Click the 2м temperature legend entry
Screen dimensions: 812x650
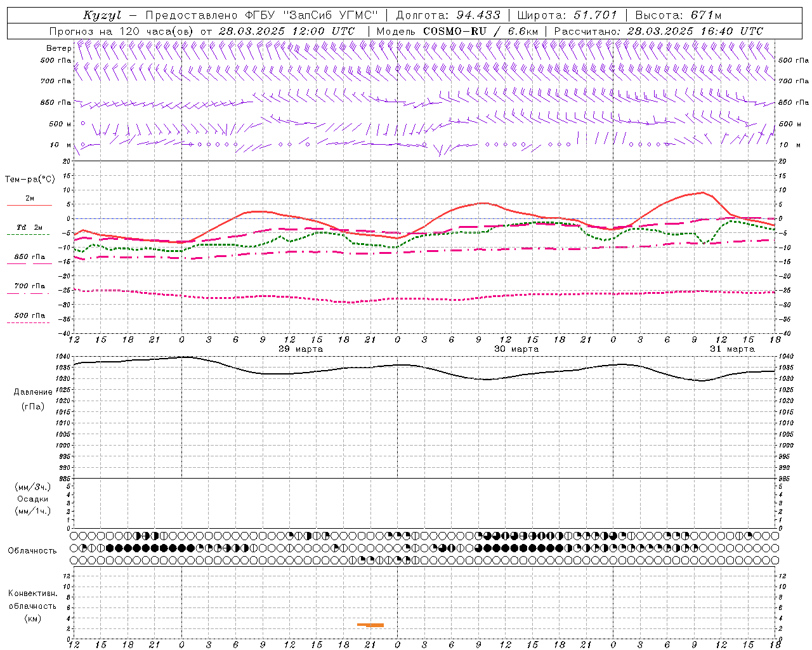coord(29,198)
